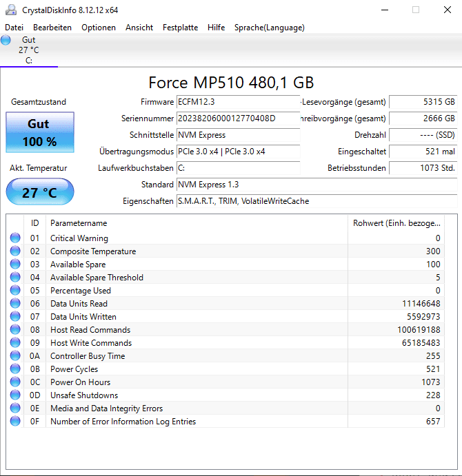Click ID cell 0B of Power Cycles

coord(35,369)
